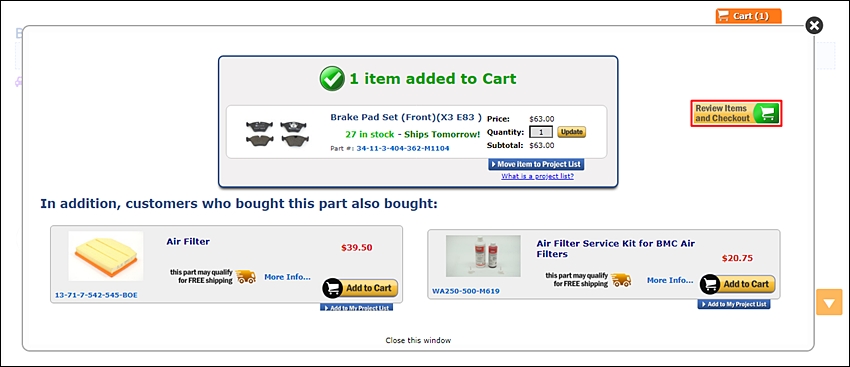Click the green cart icon on Review Items
This screenshot has width=850, height=367.
[767, 113]
